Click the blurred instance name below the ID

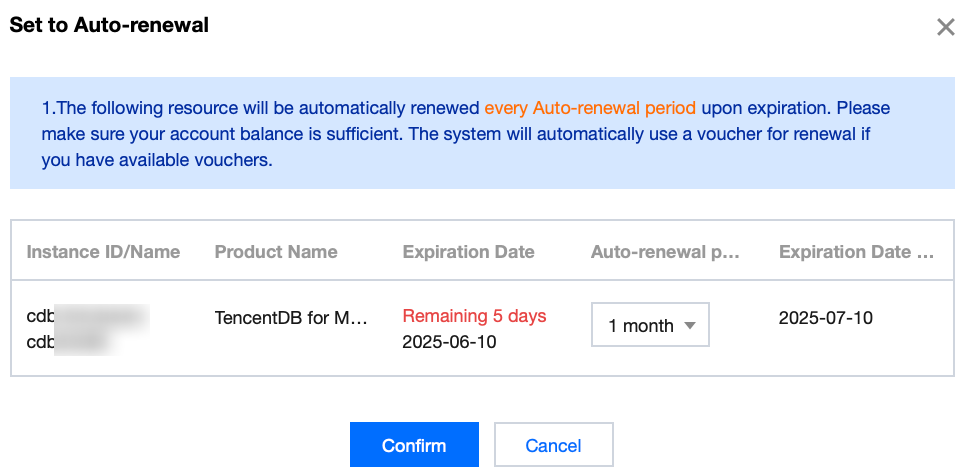(78, 343)
